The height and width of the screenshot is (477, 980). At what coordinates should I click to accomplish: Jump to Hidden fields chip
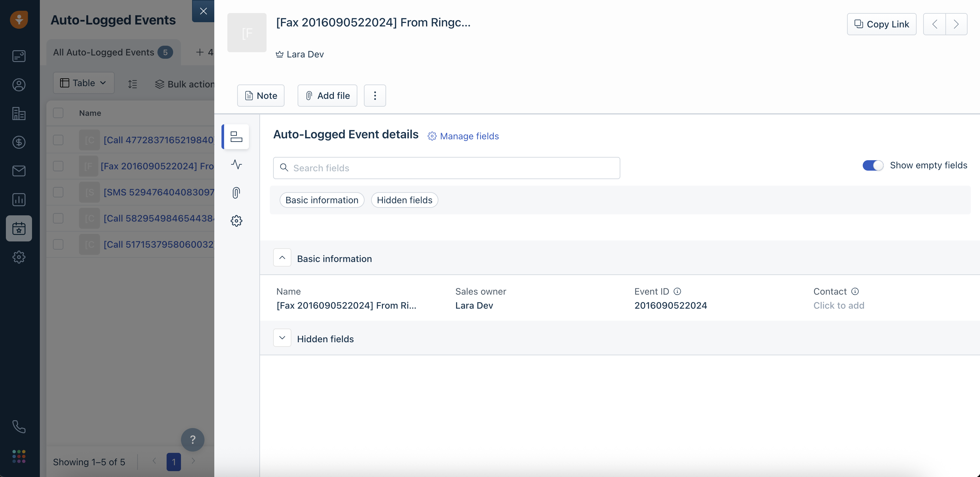coord(404,200)
